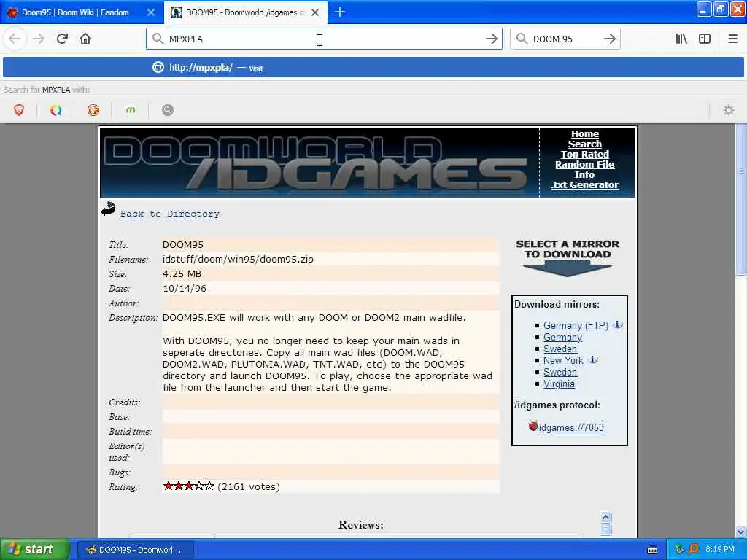Open the Top Rated link
Screen dimensions: 747x560
[x=584, y=155]
